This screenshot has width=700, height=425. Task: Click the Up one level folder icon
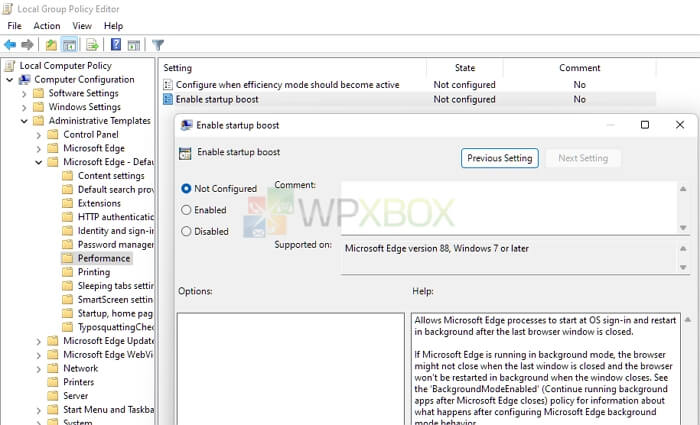(x=51, y=45)
